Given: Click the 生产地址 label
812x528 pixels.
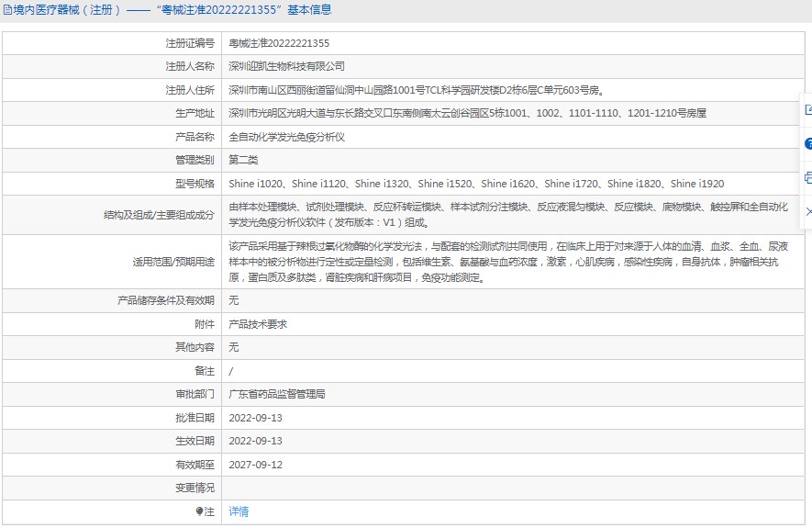Looking at the screenshot, I should (195, 113).
